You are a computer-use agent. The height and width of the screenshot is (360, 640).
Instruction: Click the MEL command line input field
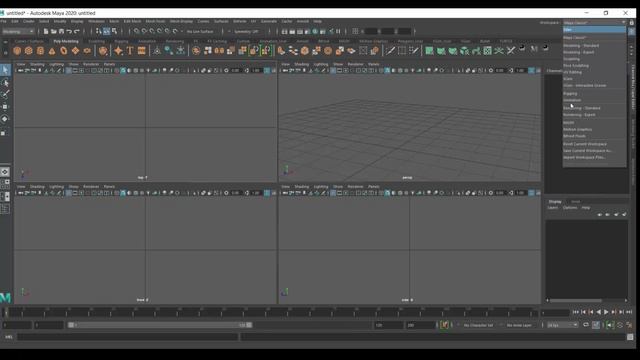coord(127,337)
